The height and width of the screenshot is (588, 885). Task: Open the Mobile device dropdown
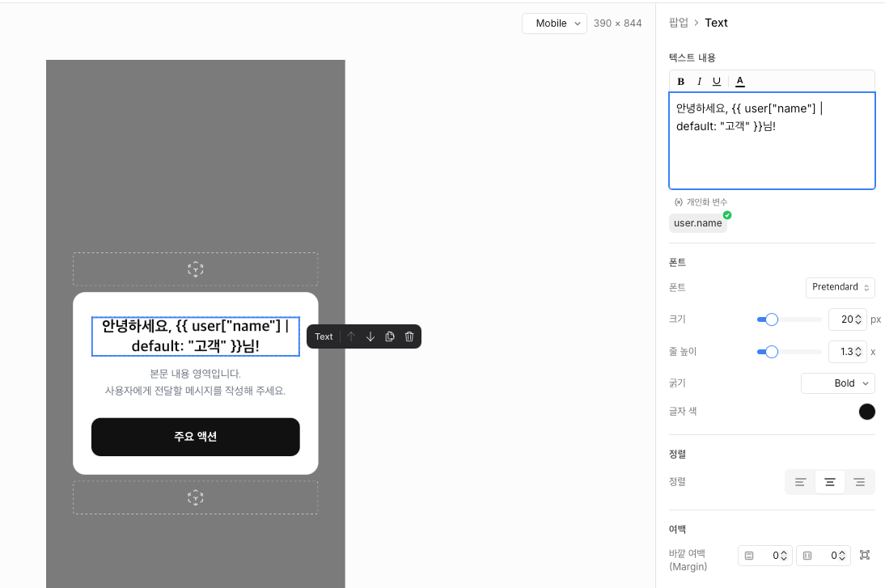point(554,23)
